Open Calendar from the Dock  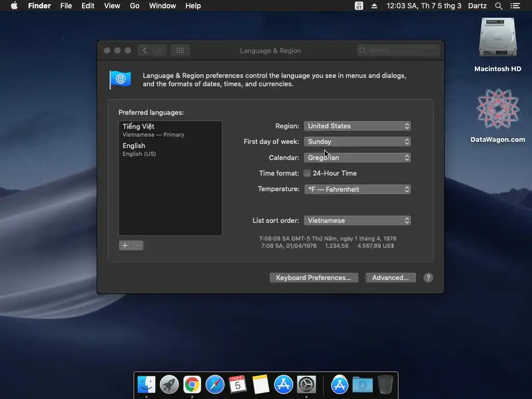[237, 384]
